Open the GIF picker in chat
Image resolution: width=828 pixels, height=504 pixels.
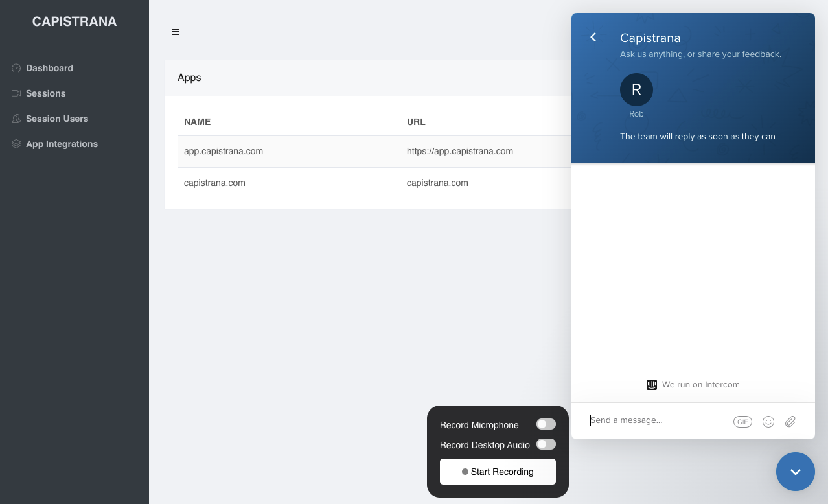[x=742, y=422]
